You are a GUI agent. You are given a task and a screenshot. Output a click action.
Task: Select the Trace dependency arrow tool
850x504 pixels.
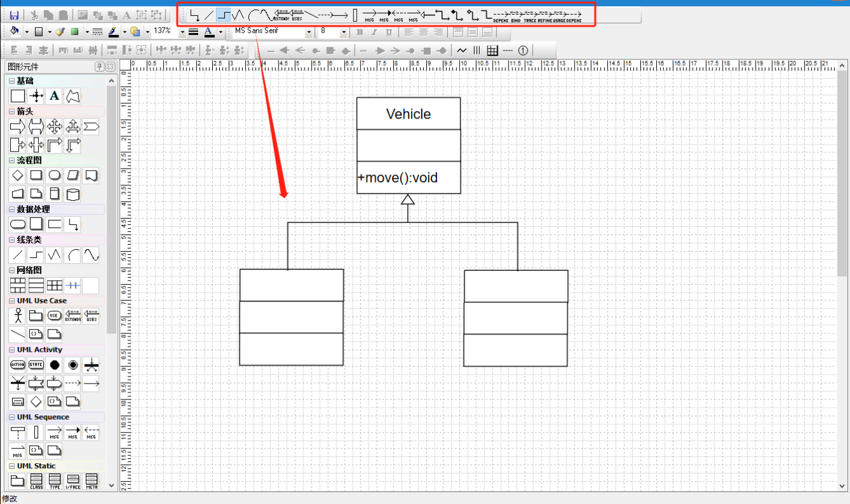(x=530, y=15)
